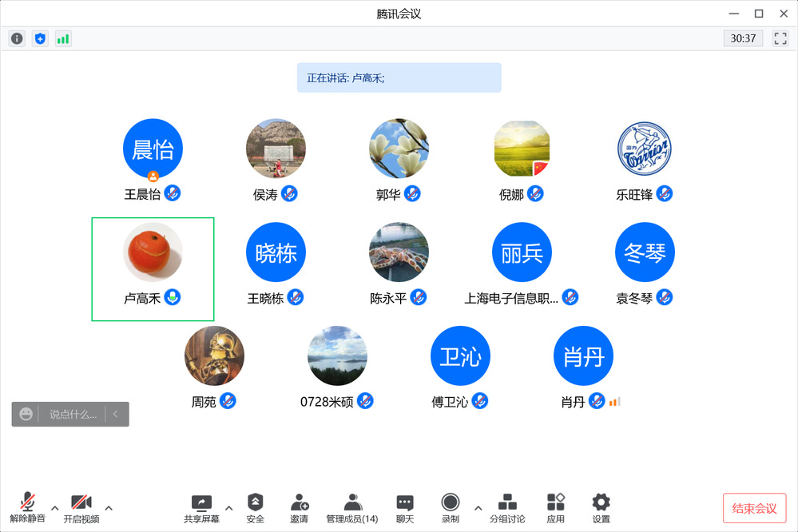Open 设置 settings gear
The image size is (798, 532).
point(601,508)
